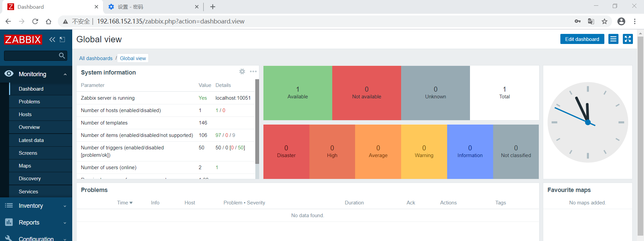Click the browser address bar URL
Screen dimensions: 644x241
pos(171,21)
